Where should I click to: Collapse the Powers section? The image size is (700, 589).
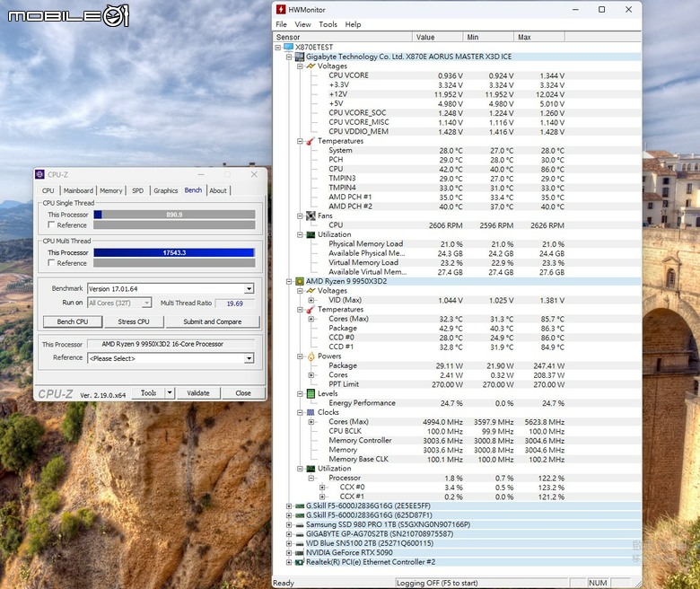click(300, 356)
